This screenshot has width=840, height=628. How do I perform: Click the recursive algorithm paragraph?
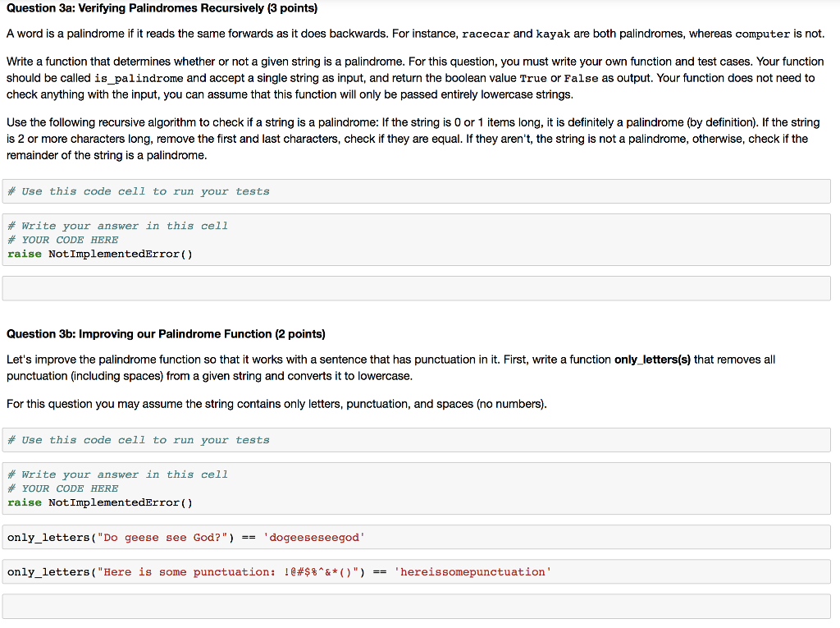(x=413, y=139)
